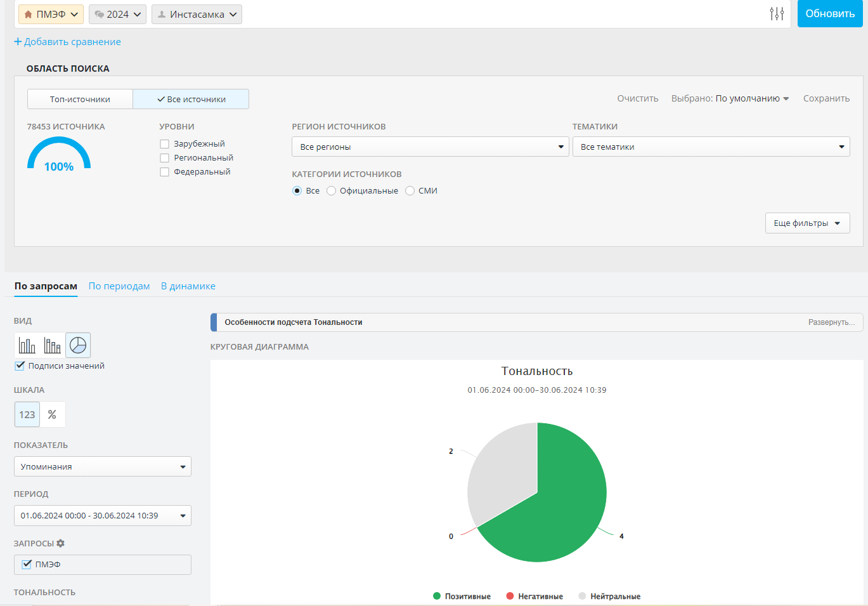Select the Топ-источники tab
The height and width of the screenshot is (606, 868).
click(80, 99)
